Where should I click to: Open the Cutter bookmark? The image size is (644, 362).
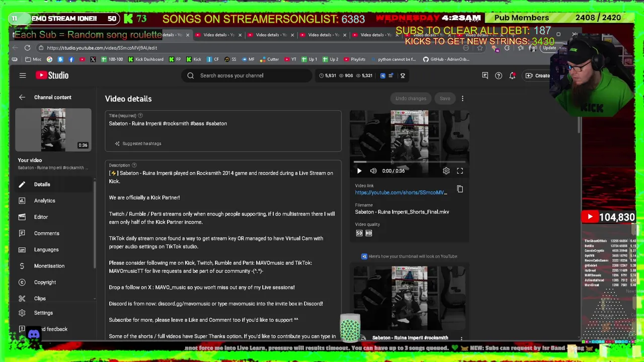pyautogui.click(x=269, y=59)
